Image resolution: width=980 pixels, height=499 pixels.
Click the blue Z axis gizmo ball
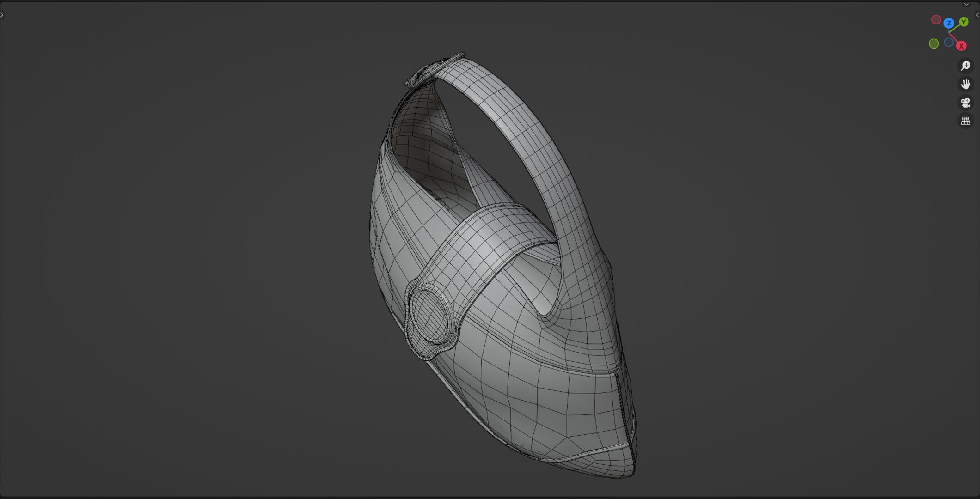point(949,23)
